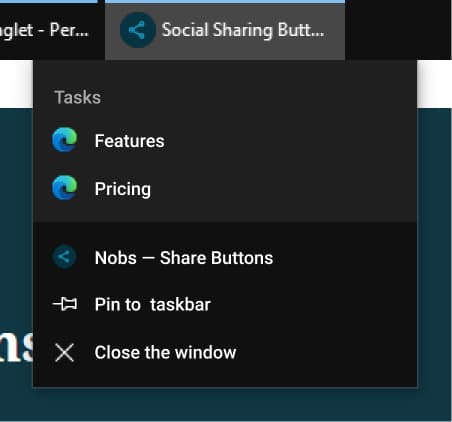Image resolution: width=452 pixels, height=422 pixels.
Task: Open the Features task
Action: point(225,140)
